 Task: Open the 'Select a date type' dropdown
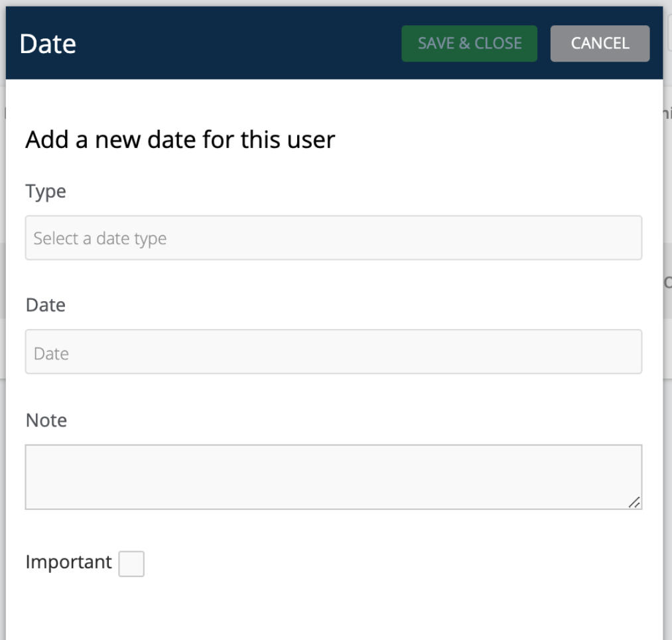(334, 237)
